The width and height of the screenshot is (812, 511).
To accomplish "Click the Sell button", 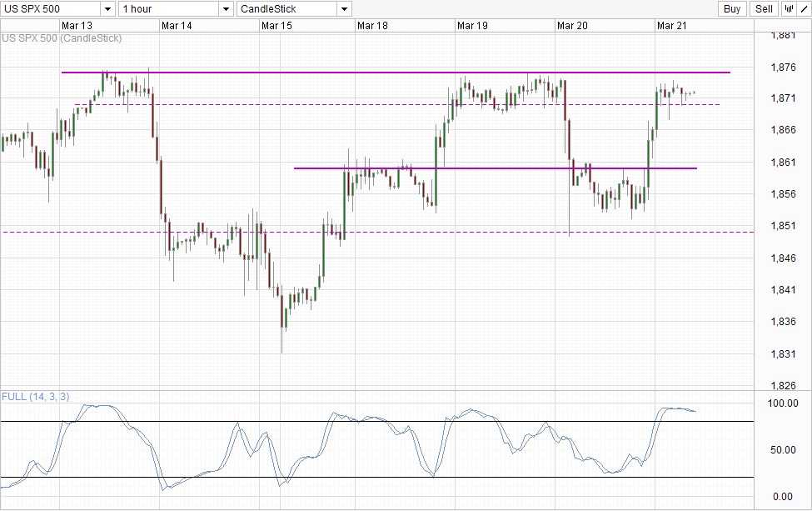I will click(764, 9).
